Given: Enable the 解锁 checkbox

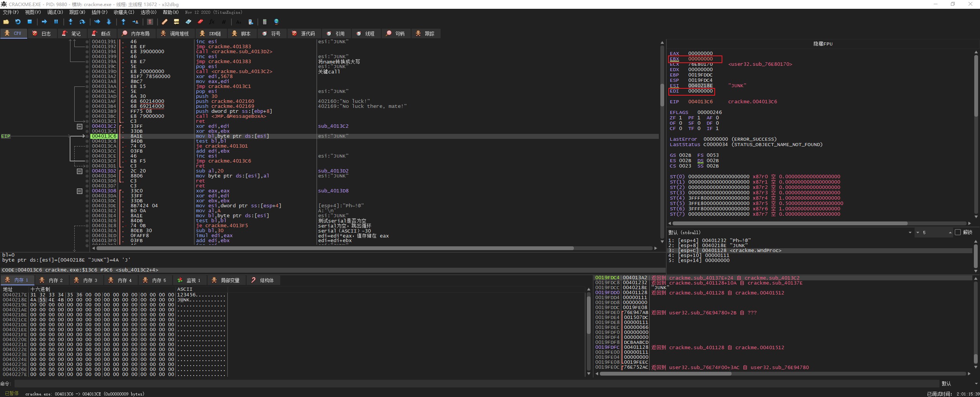Looking at the screenshot, I should (x=958, y=232).
